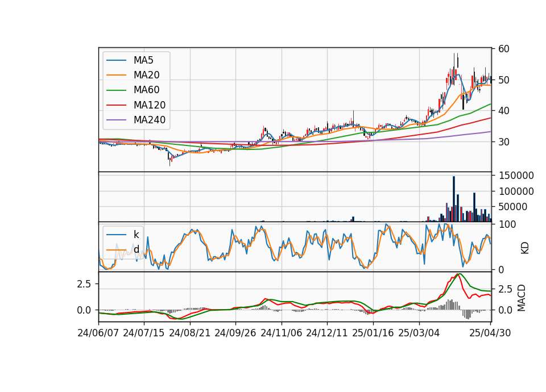Click the MACD axis title
The image size is (546, 392).
tap(522, 298)
